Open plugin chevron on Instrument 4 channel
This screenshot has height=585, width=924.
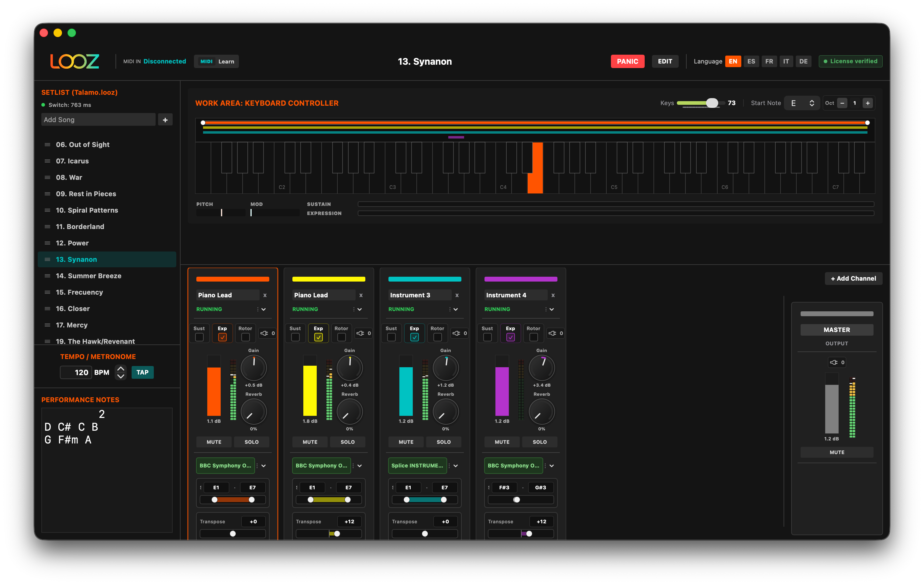551,466
